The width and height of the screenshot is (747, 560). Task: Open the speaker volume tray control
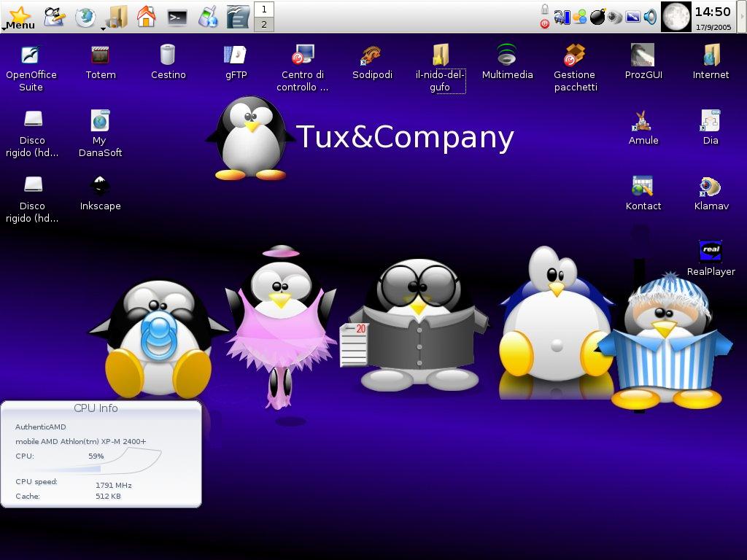tap(650, 17)
